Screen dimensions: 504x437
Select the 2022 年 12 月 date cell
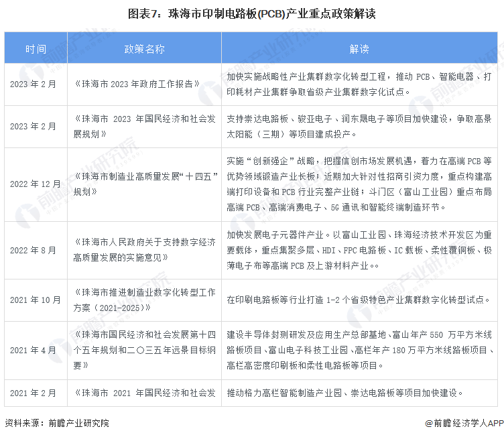point(36,184)
